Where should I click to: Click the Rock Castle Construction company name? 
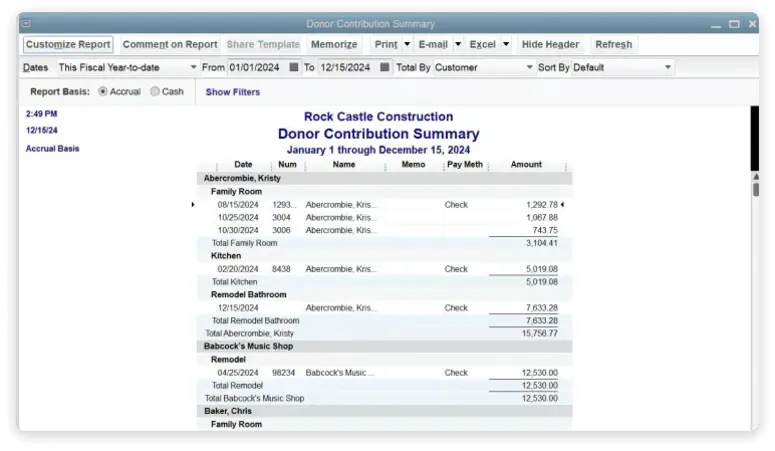coord(379,117)
